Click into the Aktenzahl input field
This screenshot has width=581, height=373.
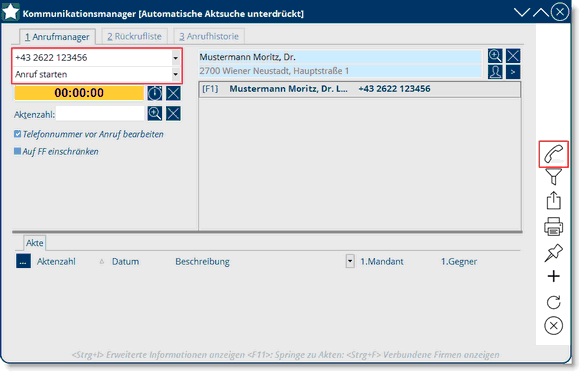(100, 114)
